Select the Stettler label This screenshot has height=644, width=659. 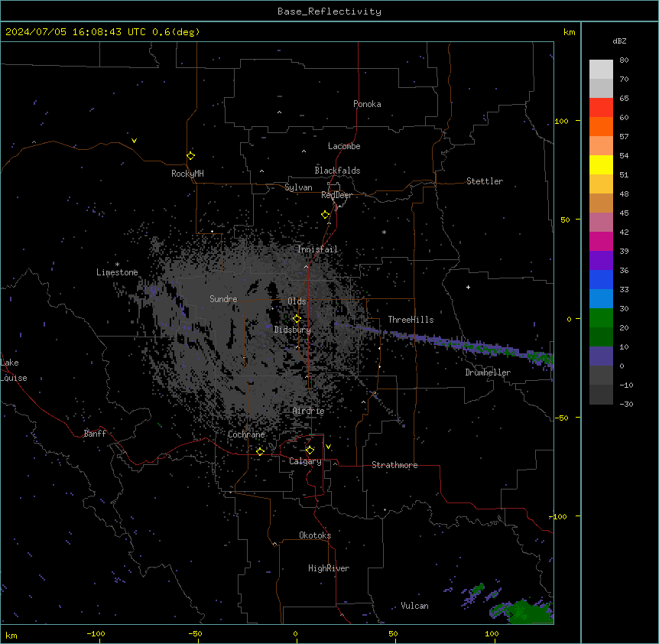tap(485, 181)
